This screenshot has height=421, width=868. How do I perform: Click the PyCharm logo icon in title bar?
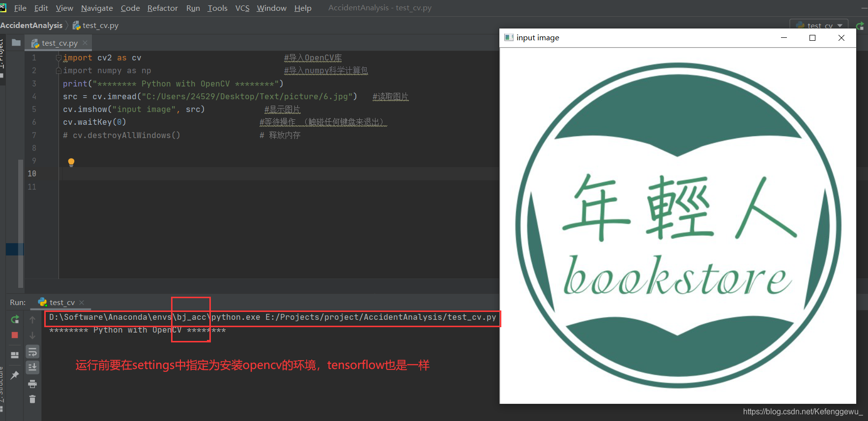click(x=3, y=8)
